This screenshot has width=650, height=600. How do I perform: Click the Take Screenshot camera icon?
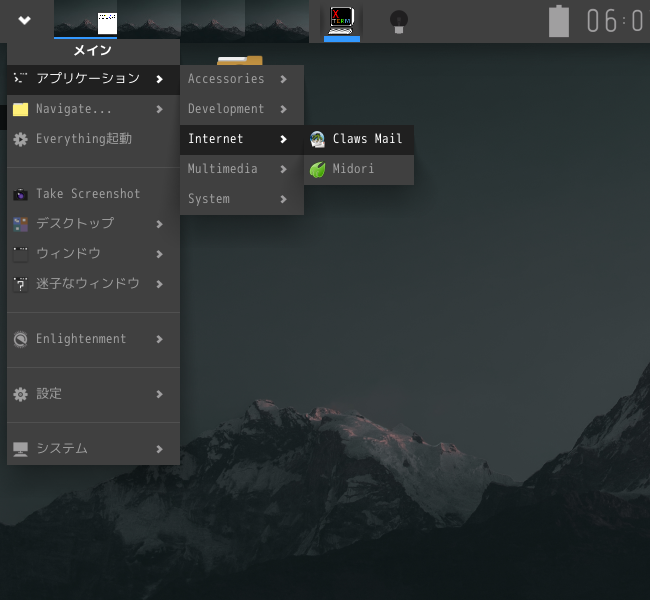(20, 194)
